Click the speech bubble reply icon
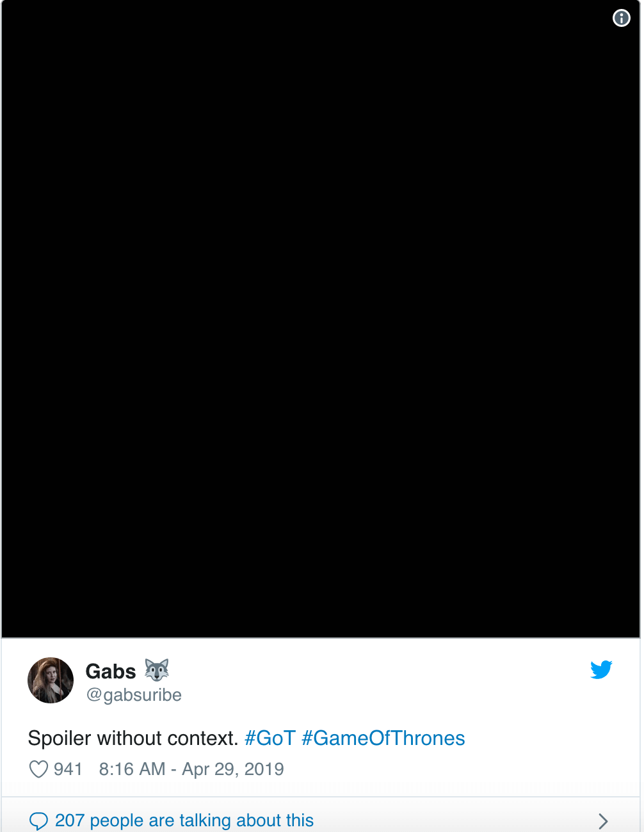This screenshot has width=644, height=832. 38,820
